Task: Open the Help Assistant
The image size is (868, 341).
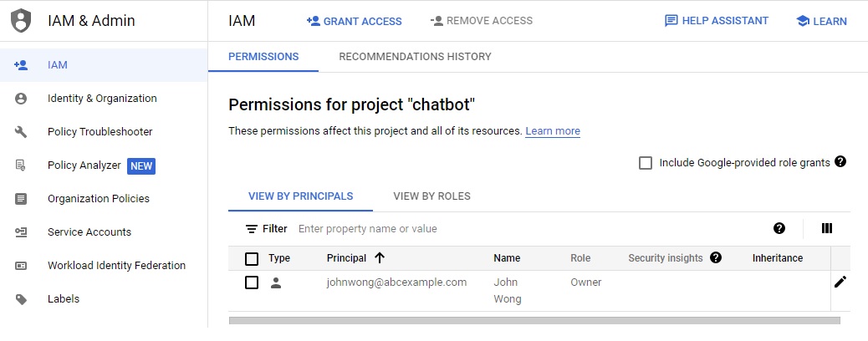Action: 716,21
